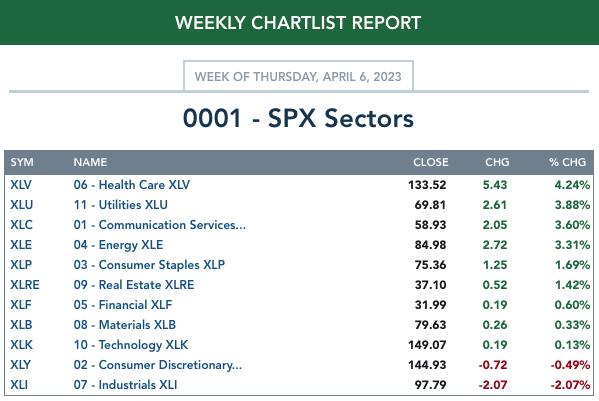This screenshot has width=599, height=401.
Task: Select the XLE symbol
Action: [21, 245]
